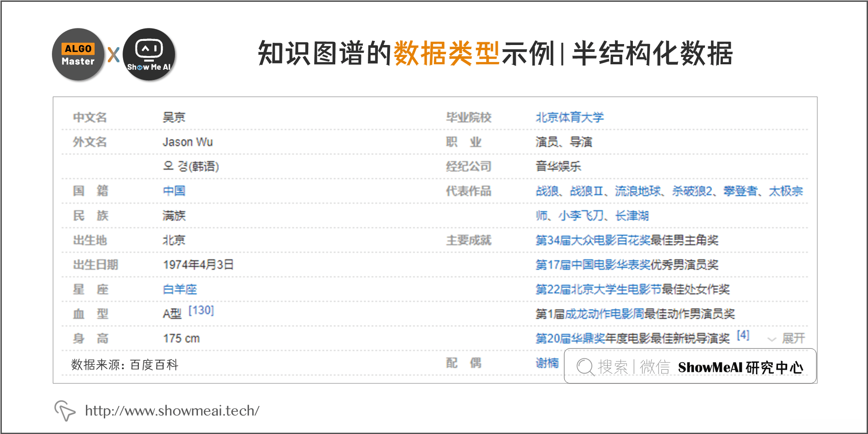This screenshot has width=868, height=434.
Task: Click the birthplace value 北京
Action: point(174,240)
